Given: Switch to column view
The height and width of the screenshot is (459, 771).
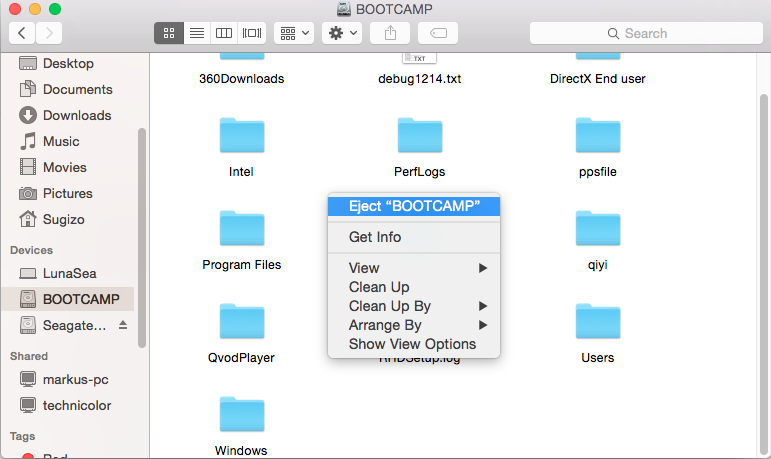Looking at the screenshot, I should 224,33.
